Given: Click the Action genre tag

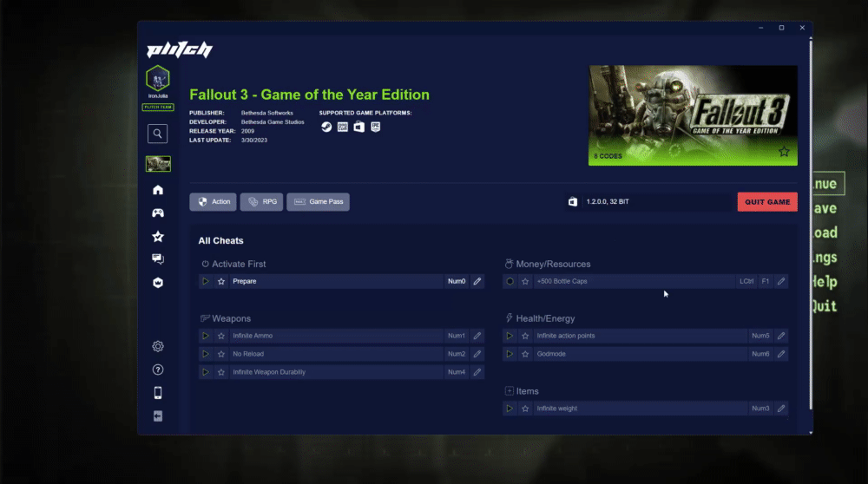Looking at the screenshot, I should 214,202.
